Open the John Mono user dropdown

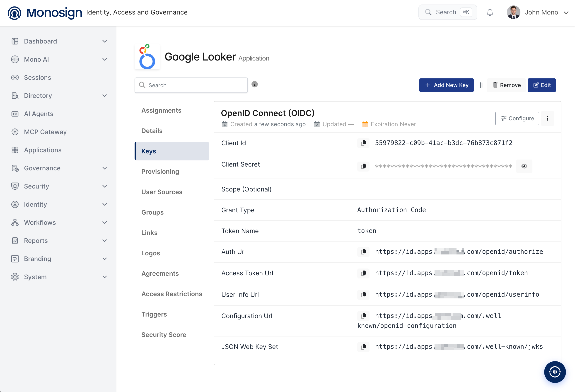tap(538, 12)
